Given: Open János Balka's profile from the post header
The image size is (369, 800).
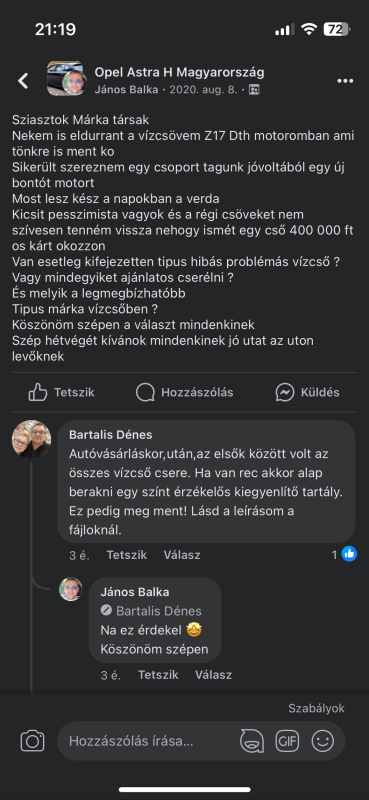Looking at the screenshot, I should tap(126, 90).
